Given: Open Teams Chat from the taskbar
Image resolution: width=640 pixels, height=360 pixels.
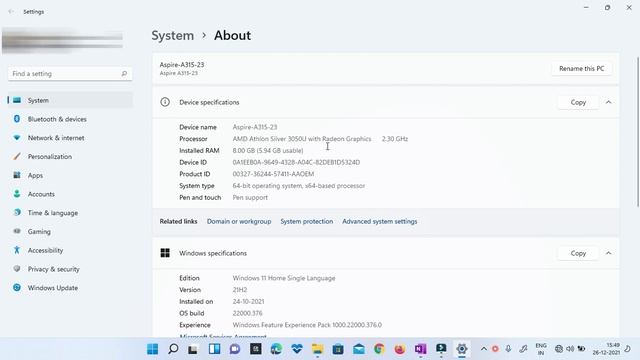Looking at the screenshot, I should pyautogui.click(x=235, y=349).
